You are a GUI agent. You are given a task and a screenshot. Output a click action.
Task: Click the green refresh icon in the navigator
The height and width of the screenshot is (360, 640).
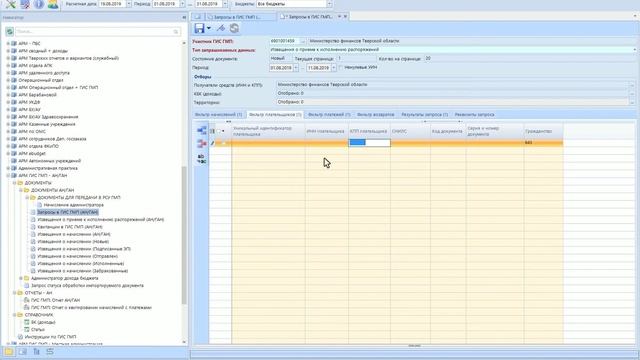pos(9,31)
